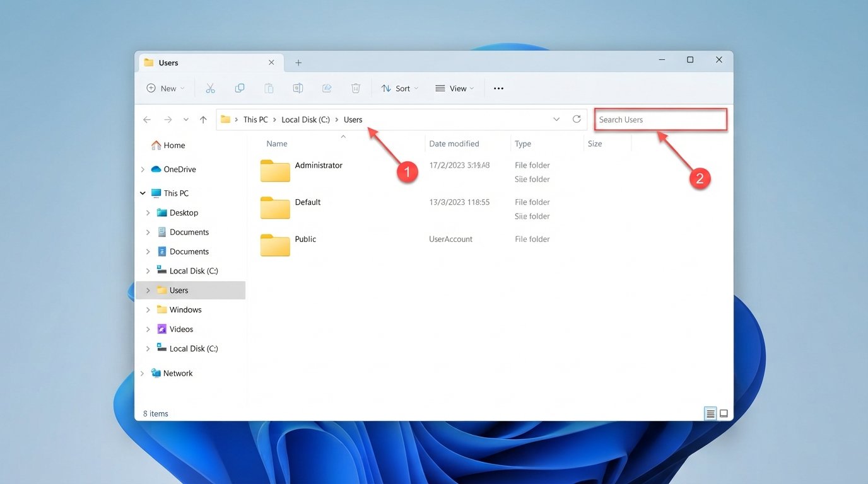Click the Search Users input field
The height and width of the screenshot is (484, 868).
(x=661, y=120)
